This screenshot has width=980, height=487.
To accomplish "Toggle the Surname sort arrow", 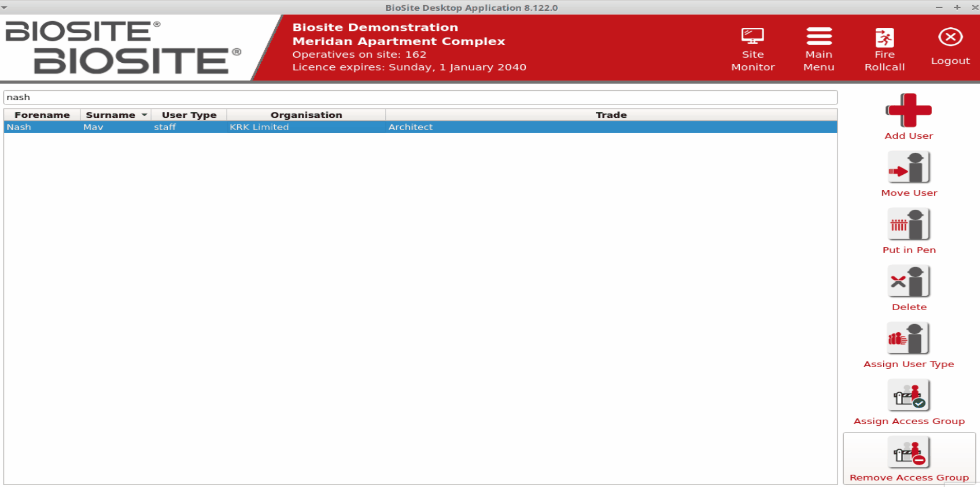I will click(x=144, y=115).
